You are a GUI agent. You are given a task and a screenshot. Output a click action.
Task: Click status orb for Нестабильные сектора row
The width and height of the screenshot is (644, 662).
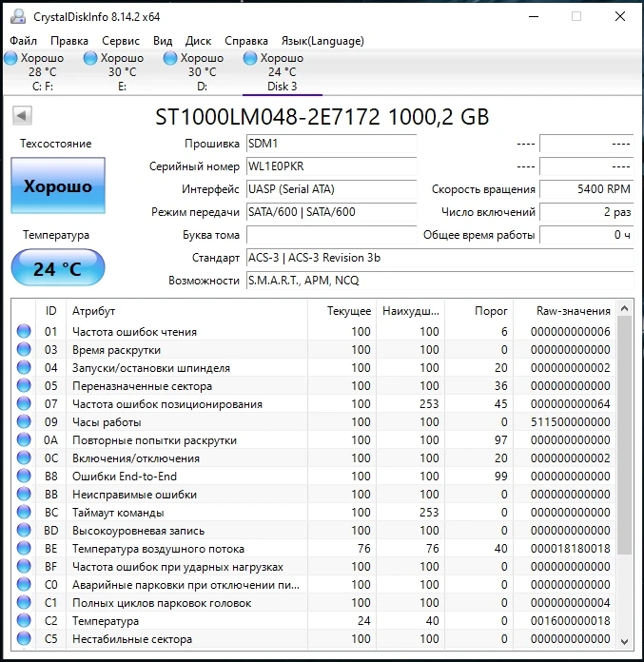point(24,639)
